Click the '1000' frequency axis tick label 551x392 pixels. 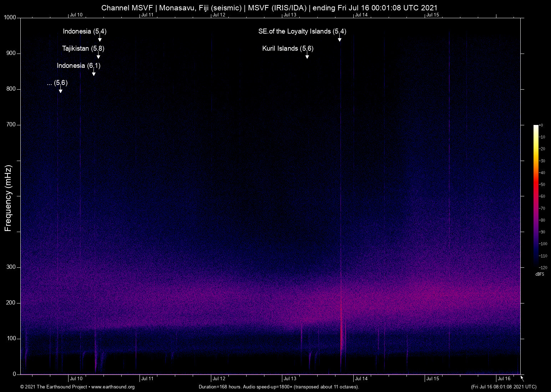(x=10, y=18)
